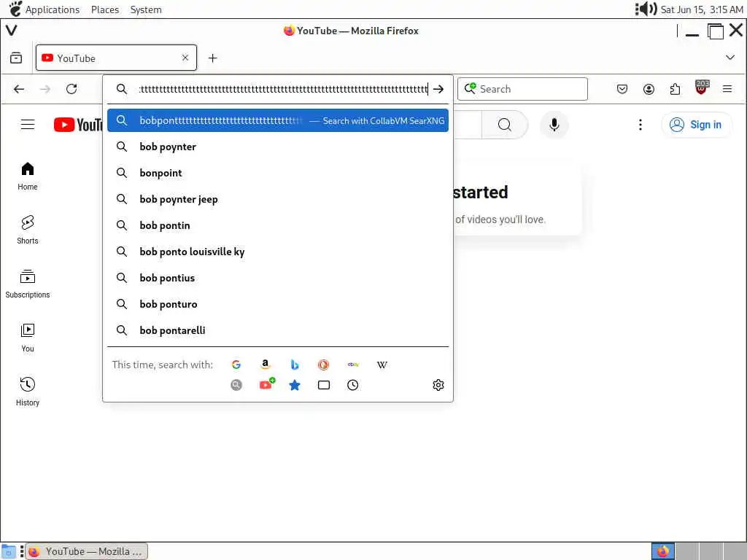Open uBlock Origin extension icon
Image resolution: width=747 pixels, height=560 pixels.
click(x=702, y=87)
